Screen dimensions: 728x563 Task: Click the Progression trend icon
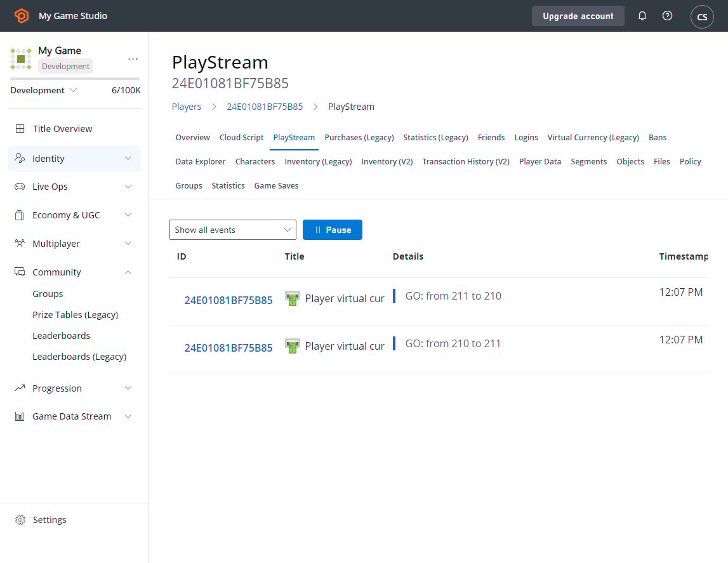[20, 388]
